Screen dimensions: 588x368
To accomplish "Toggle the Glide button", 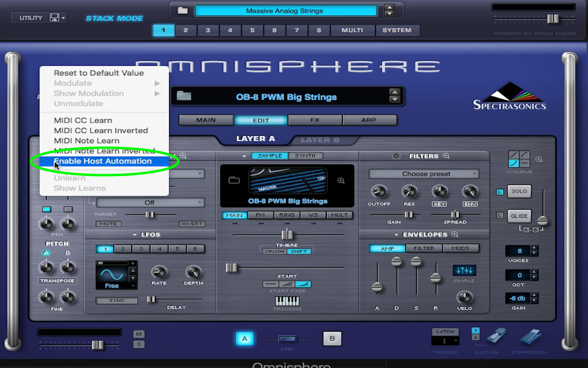I will 519,215.
